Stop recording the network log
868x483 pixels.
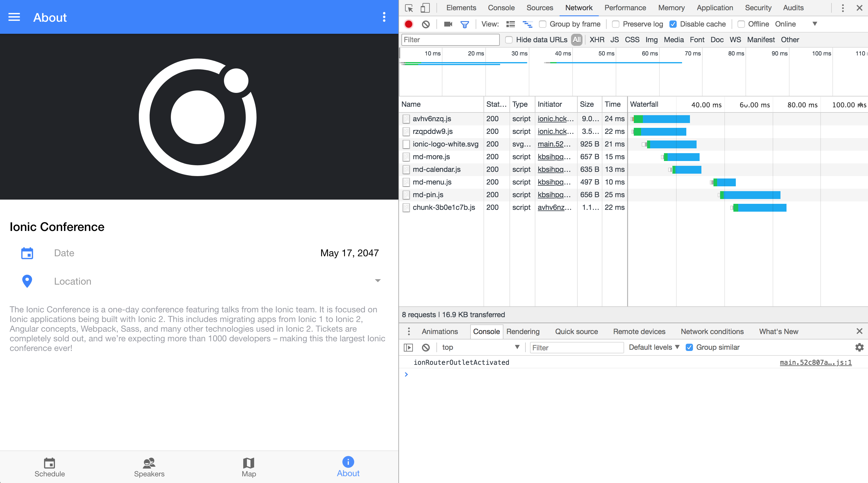coord(409,24)
